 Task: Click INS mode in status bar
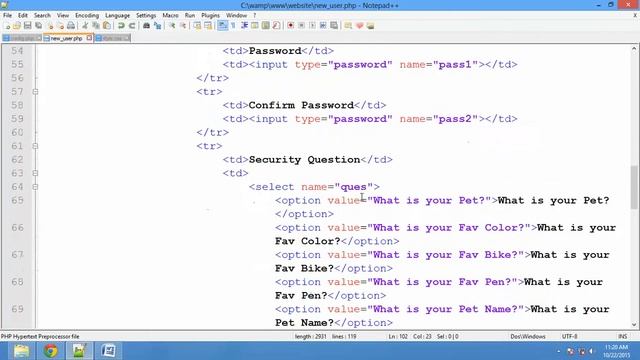(622, 337)
